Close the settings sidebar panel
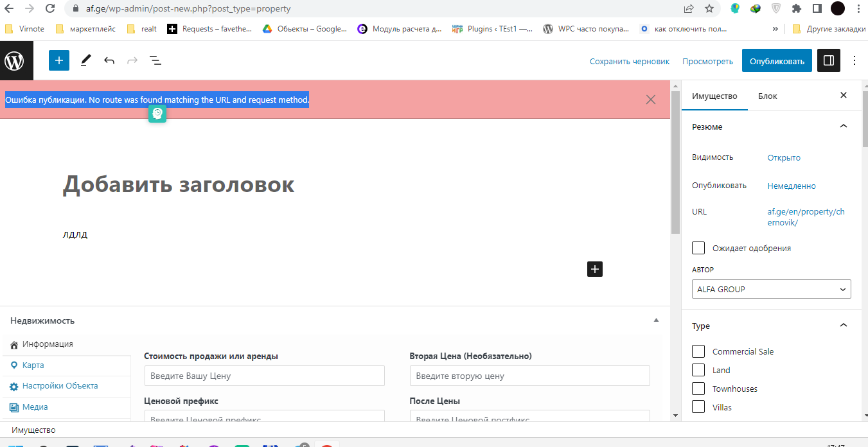 pyautogui.click(x=844, y=96)
